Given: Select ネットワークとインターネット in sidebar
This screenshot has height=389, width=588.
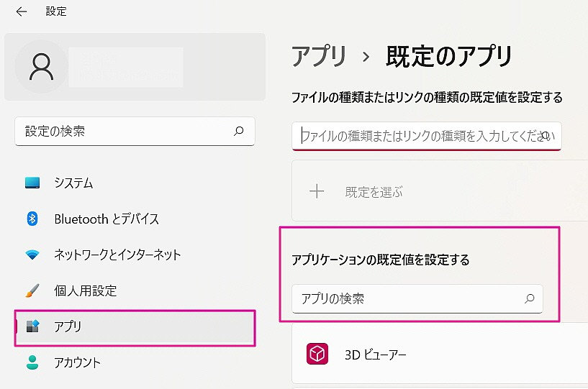Looking at the screenshot, I should pos(117,255).
